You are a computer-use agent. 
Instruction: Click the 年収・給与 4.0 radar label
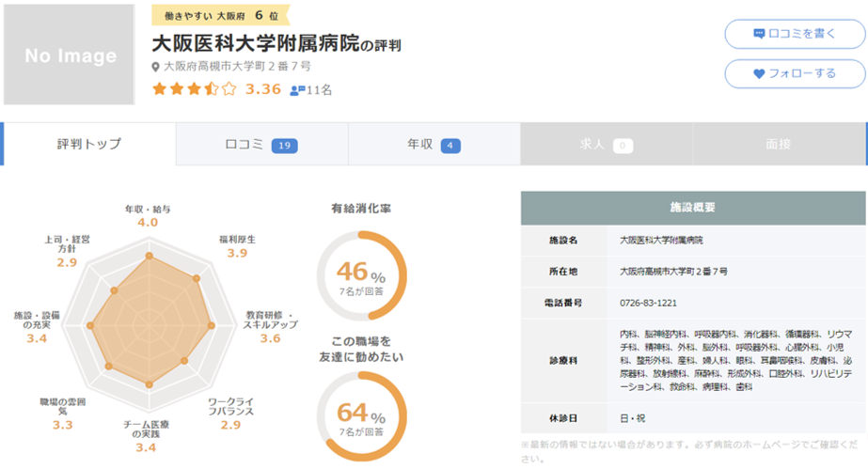point(148,215)
